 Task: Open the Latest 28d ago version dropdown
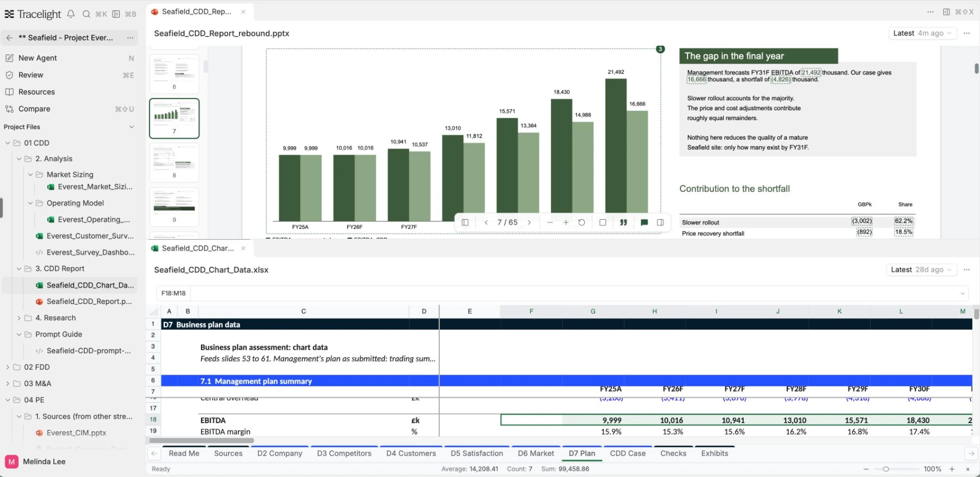pos(921,270)
